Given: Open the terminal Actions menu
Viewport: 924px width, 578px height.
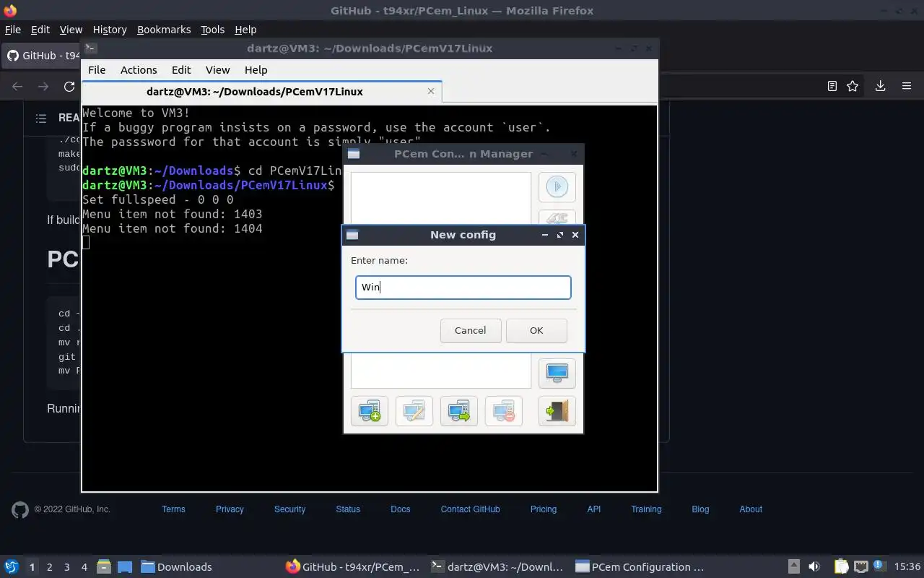Looking at the screenshot, I should (x=139, y=70).
